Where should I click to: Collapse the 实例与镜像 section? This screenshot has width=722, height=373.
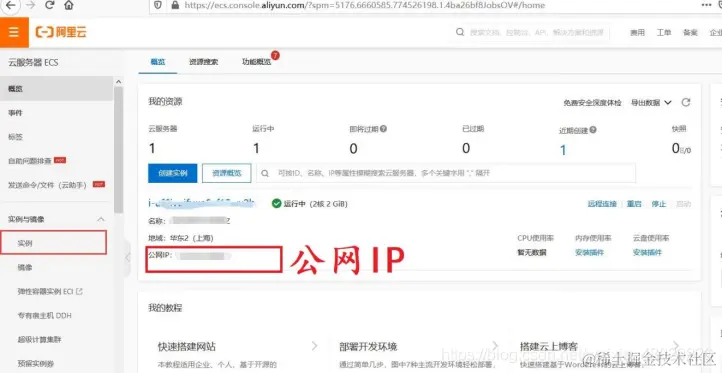[x=101, y=220]
